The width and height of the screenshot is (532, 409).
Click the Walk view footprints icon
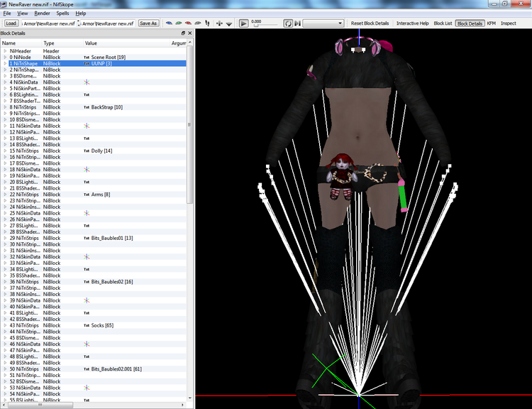click(207, 23)
